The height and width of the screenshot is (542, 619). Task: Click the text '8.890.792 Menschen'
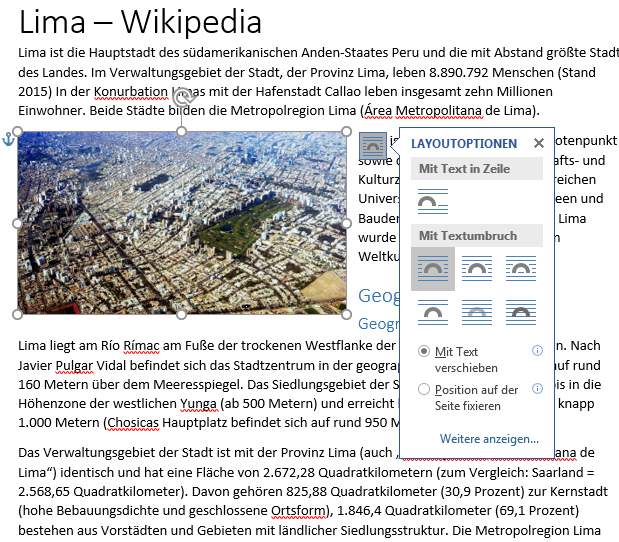coord(491,73)
